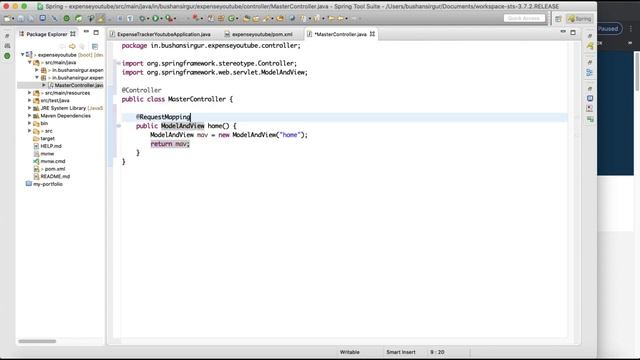Click the blue square icon in right trim
This screenshot has height=360, width=640.
590,98
